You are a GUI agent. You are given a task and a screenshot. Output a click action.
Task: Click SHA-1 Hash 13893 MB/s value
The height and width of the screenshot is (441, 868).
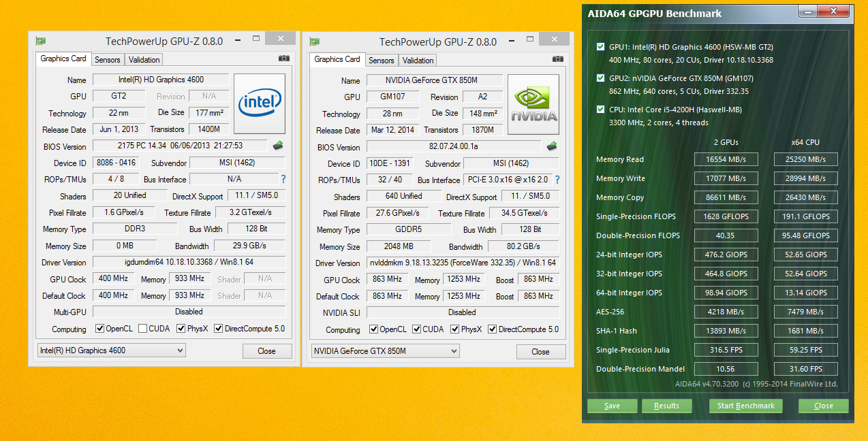click(726, 331)
